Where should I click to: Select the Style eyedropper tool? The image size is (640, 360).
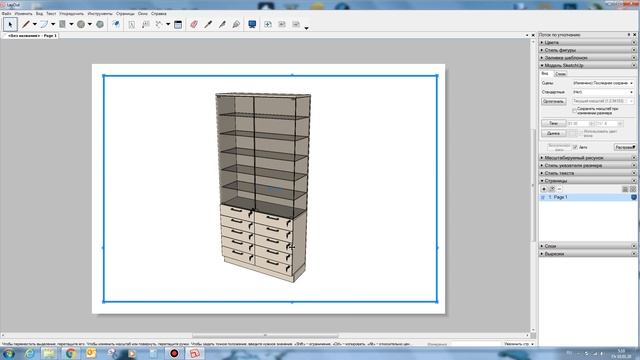(x=208, y=24)
